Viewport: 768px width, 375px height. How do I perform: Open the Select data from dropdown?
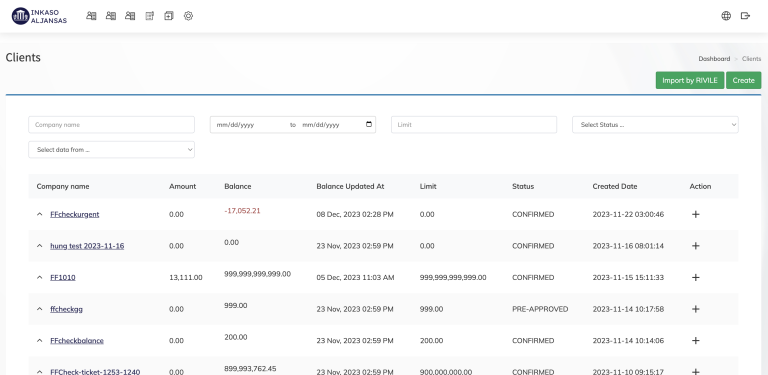pos(111,150)
